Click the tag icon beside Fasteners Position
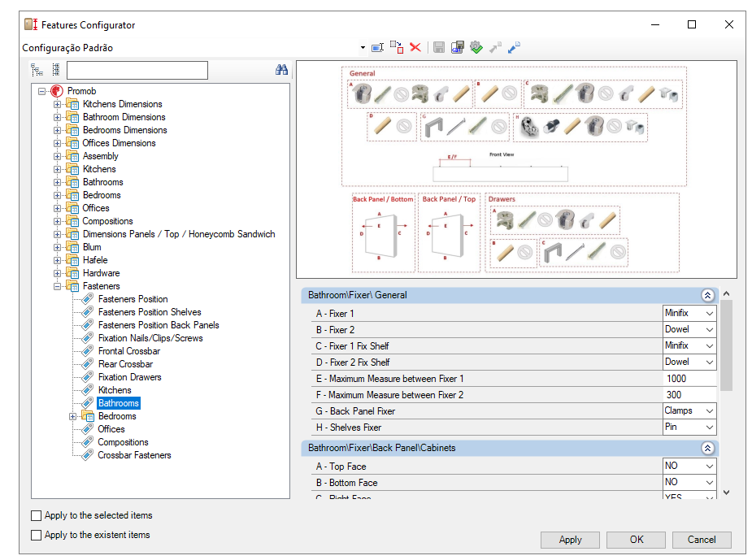This screenshot has height=560, width=752. pyautogui.click(x=88, y=299)
